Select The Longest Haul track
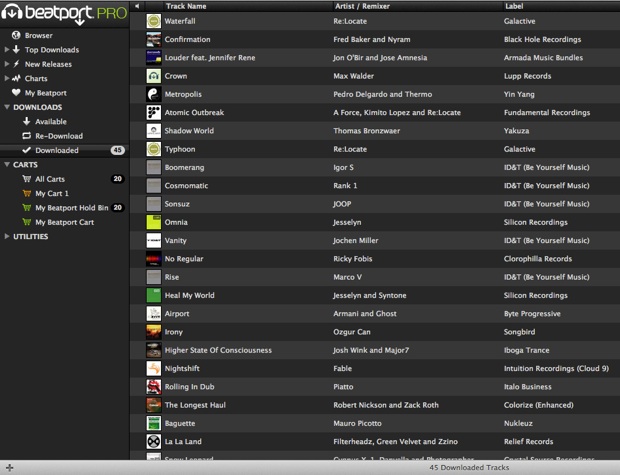Image resolution: width=620 pixels, height=475 pixels. [x=375, y=405]
